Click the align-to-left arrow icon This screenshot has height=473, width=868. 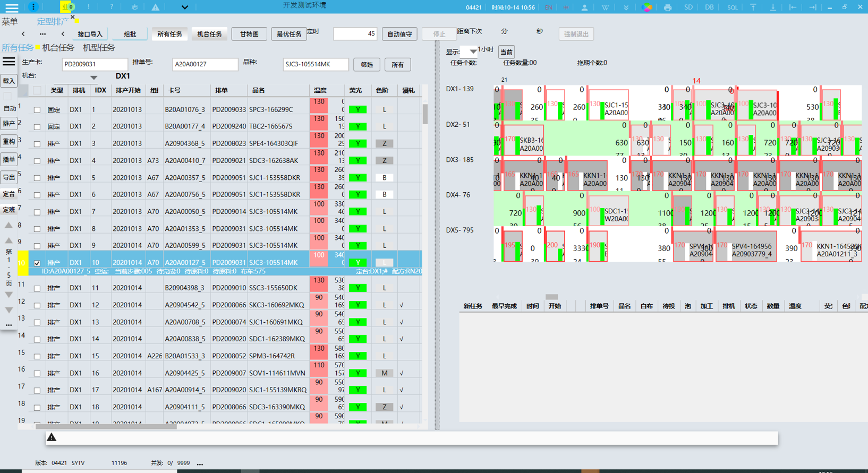(x=793, y=7)
